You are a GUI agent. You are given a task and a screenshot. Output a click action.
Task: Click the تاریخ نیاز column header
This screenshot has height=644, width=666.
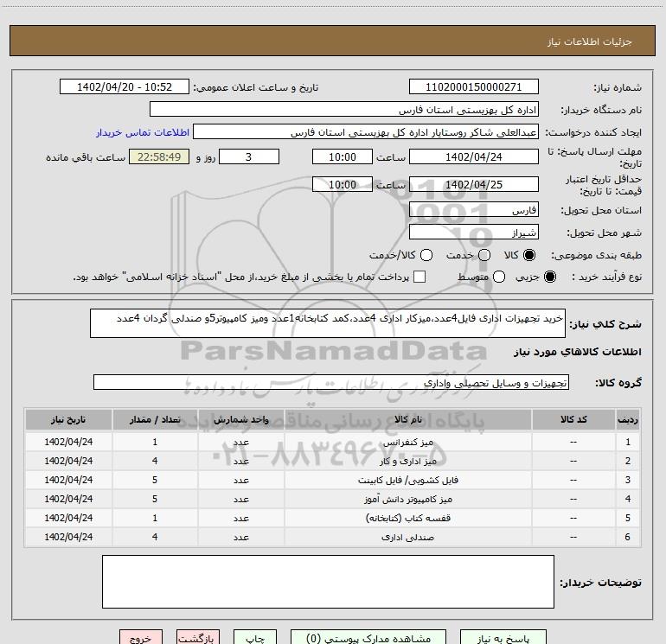tap(68, 419)
